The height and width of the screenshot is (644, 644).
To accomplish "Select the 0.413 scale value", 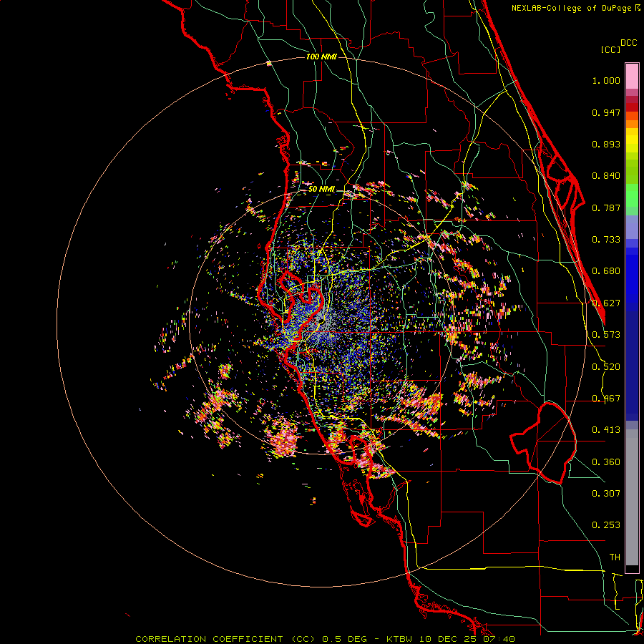I will tap(606, 430).
